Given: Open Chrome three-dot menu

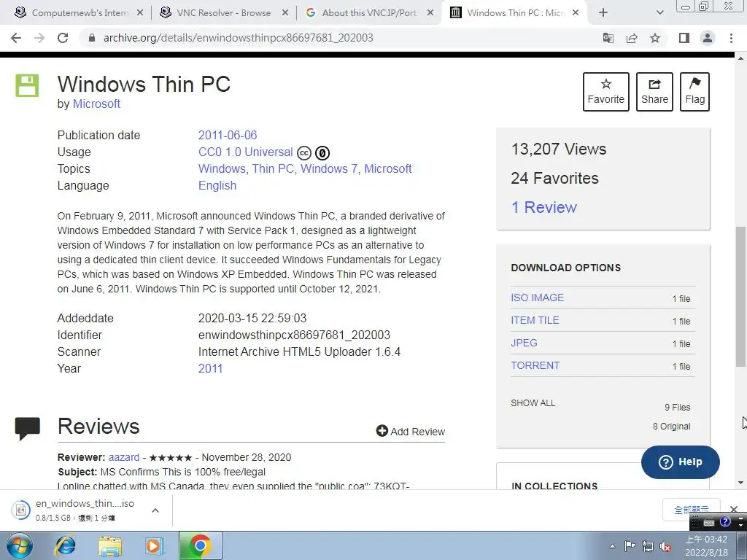Looking at the screenshot, I should click(731, 38).
